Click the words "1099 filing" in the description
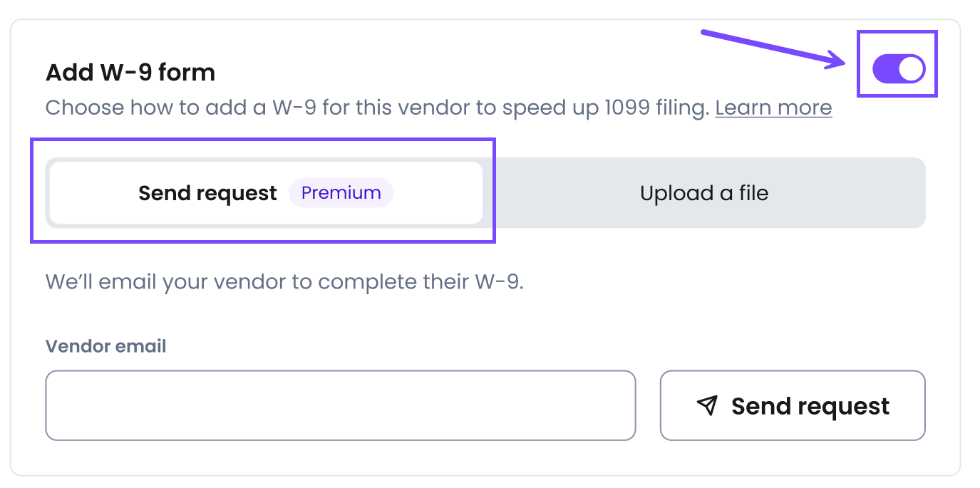The width and height of the screenshot is (980, 488). (656, 108)
